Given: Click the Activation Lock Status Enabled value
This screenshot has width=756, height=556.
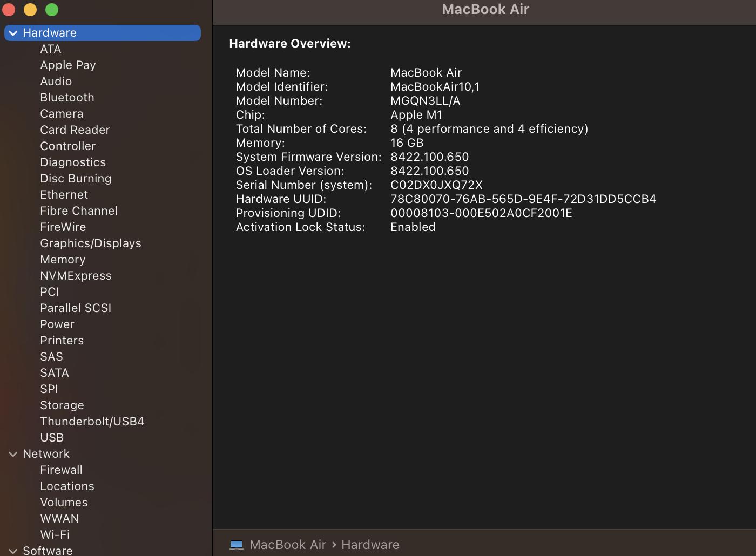Looking at the screenshot, I should click(x=413, y=227).
